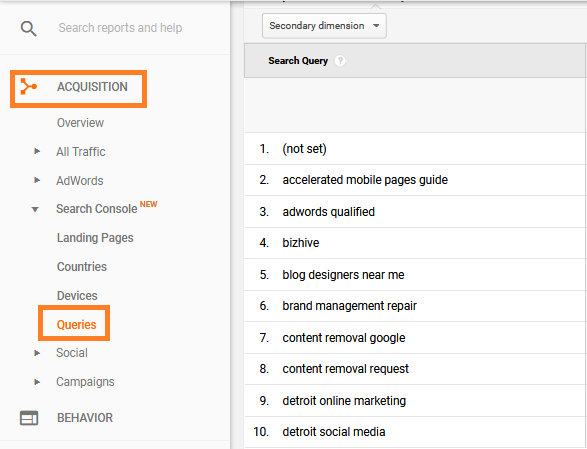Click the search magnifier icon
The height and width of the screenshot is (449, 587).
(28, 29)
